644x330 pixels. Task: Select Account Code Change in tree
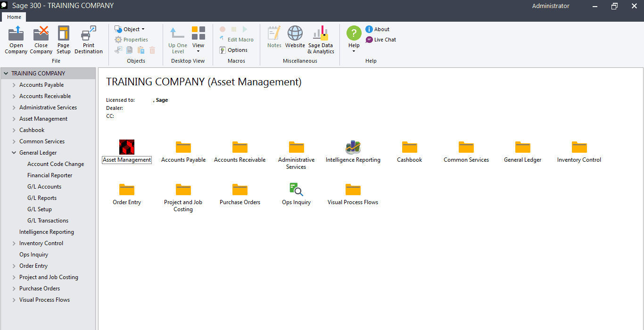pos(56,164)
